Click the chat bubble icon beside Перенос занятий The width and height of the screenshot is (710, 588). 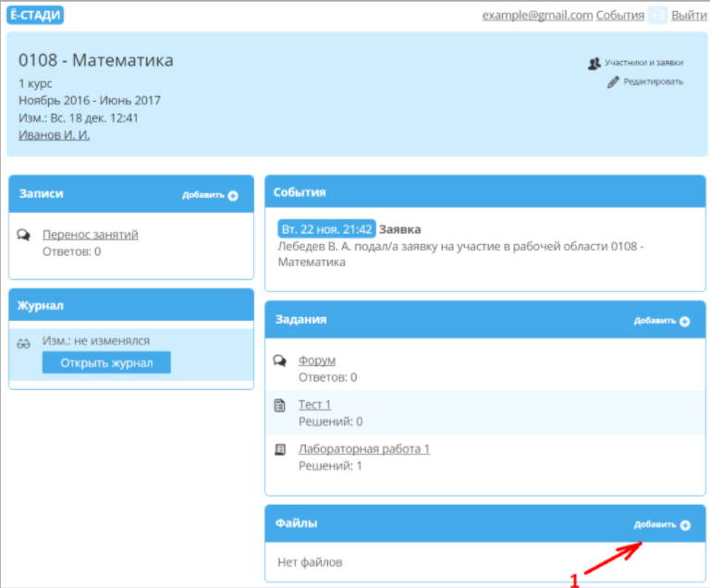(x=23, y=235)
